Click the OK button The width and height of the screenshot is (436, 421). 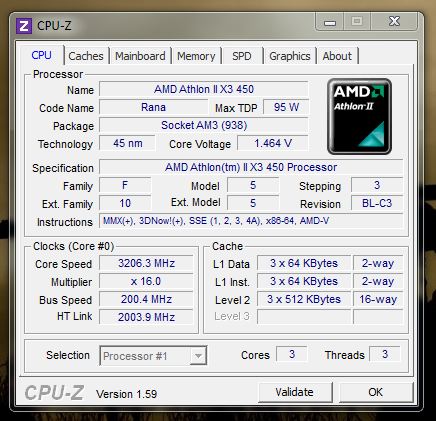pyautogui.click(x=376, y=392)
